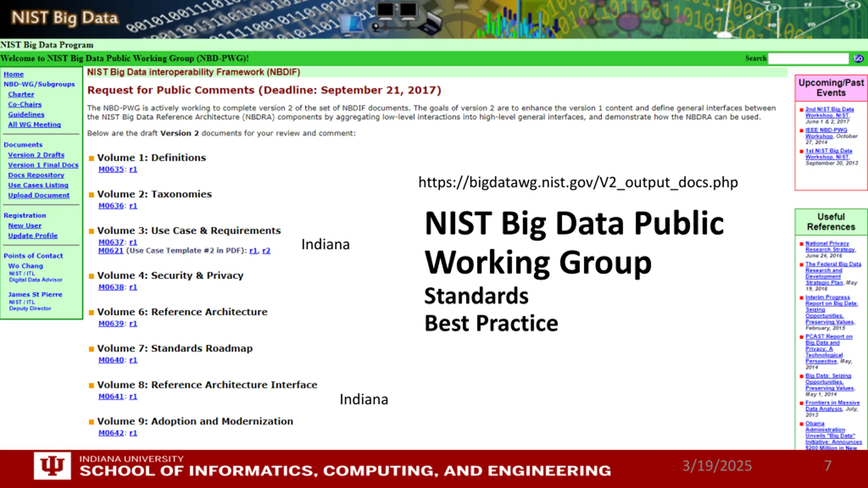Open the Guidelines link

26,115
